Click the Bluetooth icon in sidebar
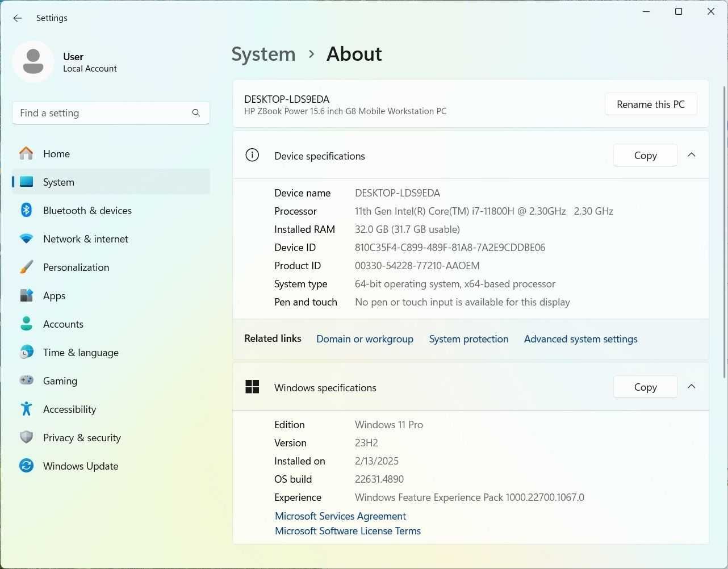 pos(26,210)
